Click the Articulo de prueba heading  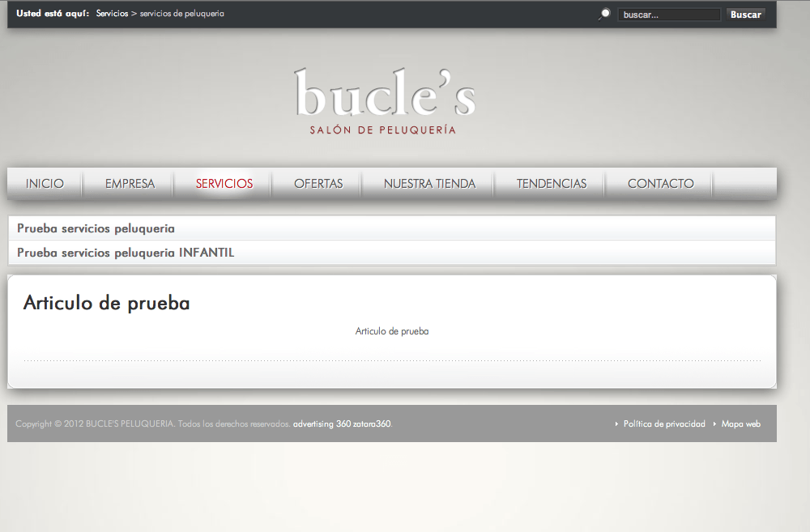point(106,303)
